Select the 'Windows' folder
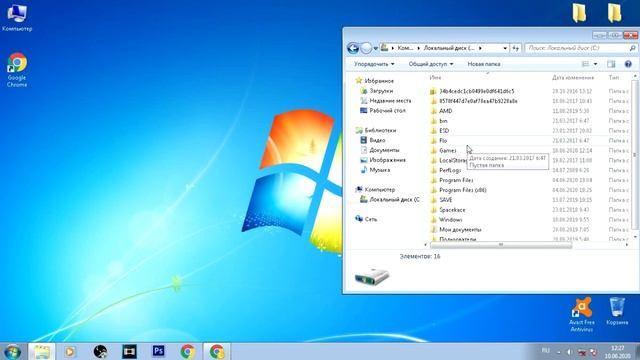 446,220
